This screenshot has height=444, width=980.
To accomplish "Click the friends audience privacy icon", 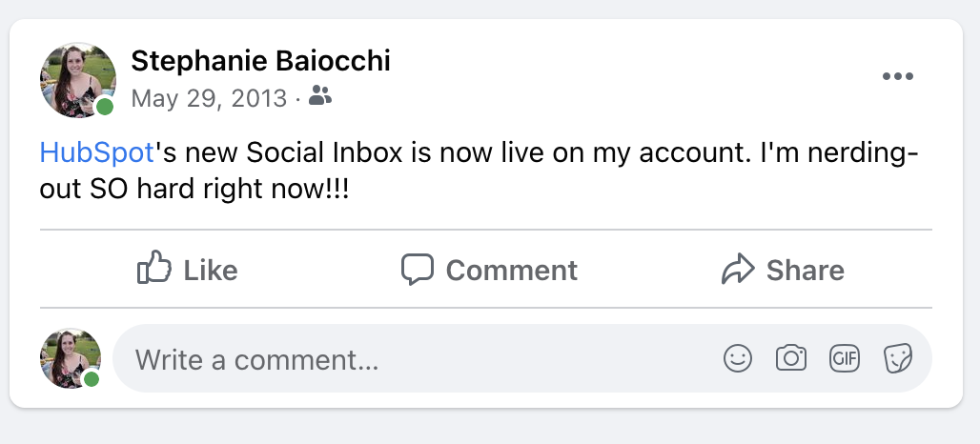I will [x=320, y=95].
